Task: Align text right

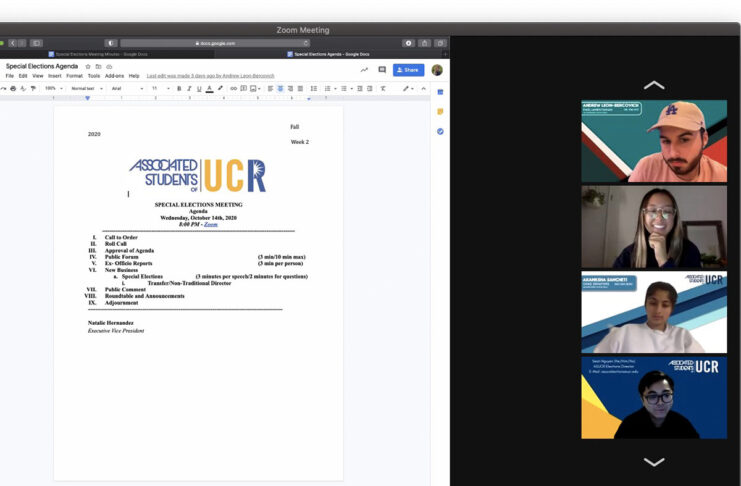Action: 290,88
